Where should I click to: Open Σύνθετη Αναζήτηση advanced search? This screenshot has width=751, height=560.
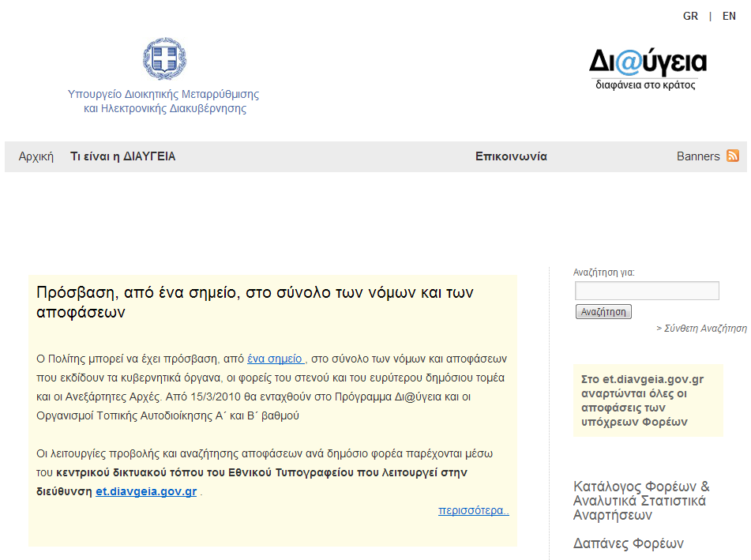701,328
